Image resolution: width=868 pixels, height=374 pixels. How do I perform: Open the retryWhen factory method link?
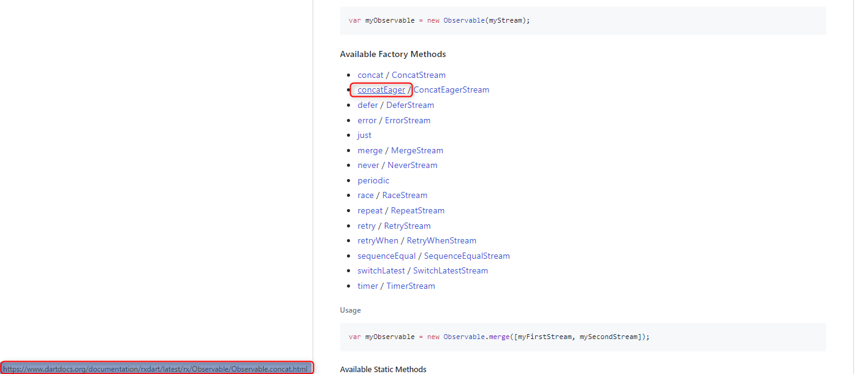click(x=378, y=240)
